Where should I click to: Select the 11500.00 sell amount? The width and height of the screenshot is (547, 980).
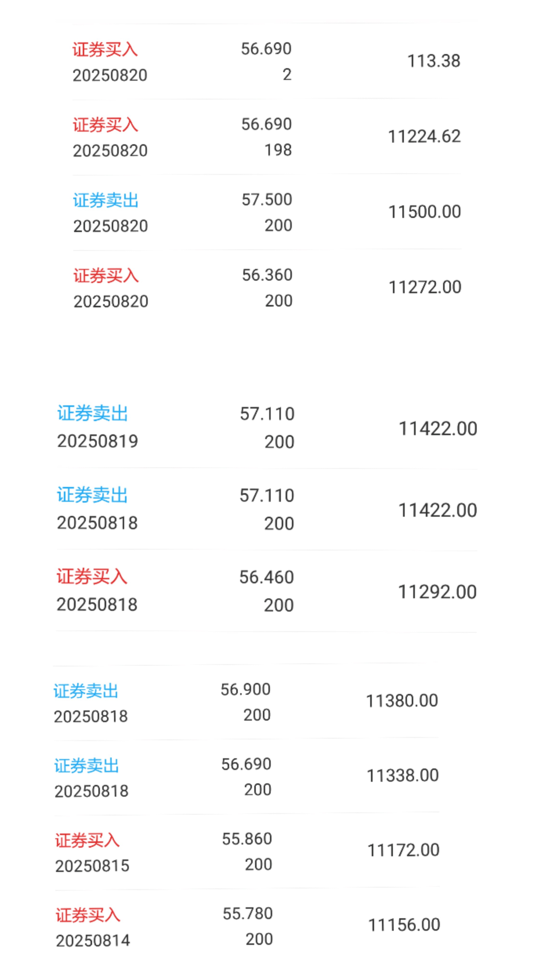[x=425, y=212]
